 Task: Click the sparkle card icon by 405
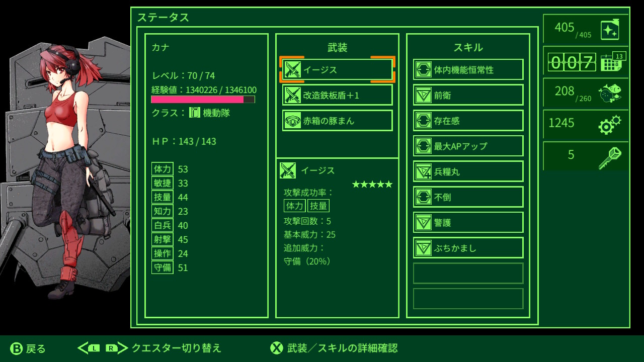610,30
